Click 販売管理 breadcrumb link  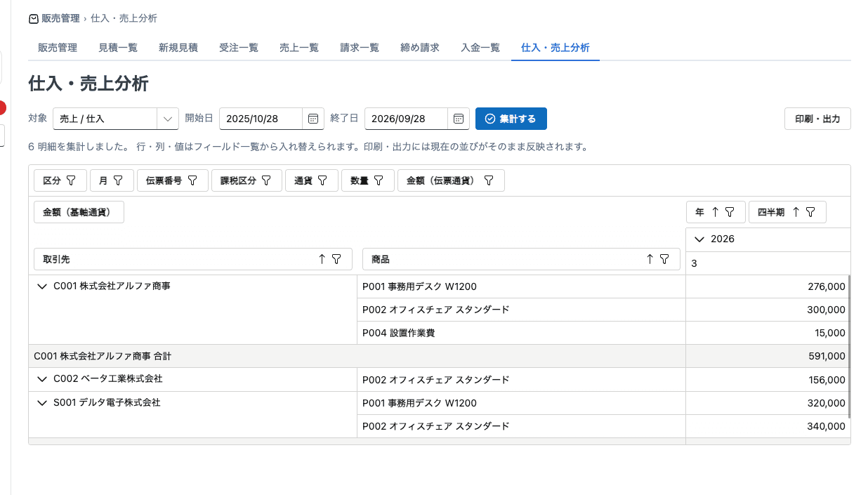(x=60, y=19)
